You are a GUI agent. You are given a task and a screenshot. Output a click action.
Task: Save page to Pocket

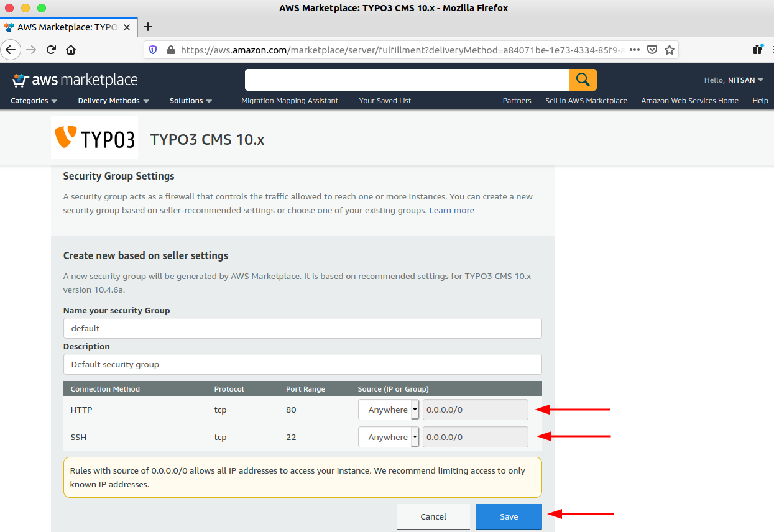point(652,50)
